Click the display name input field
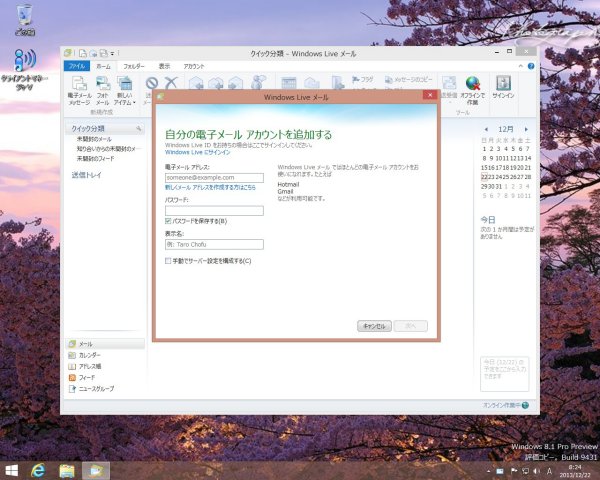The height and width of the screenshot is (480, 600). pyautogui.click(x=214, y=244)
